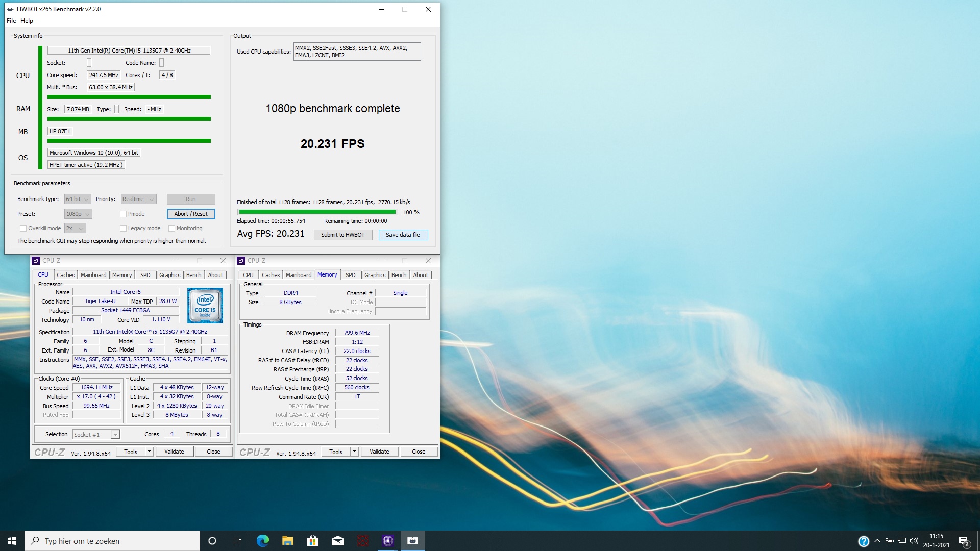
Task: Click Tools button in left CPU-Z
Action: (x=131, y=452)
